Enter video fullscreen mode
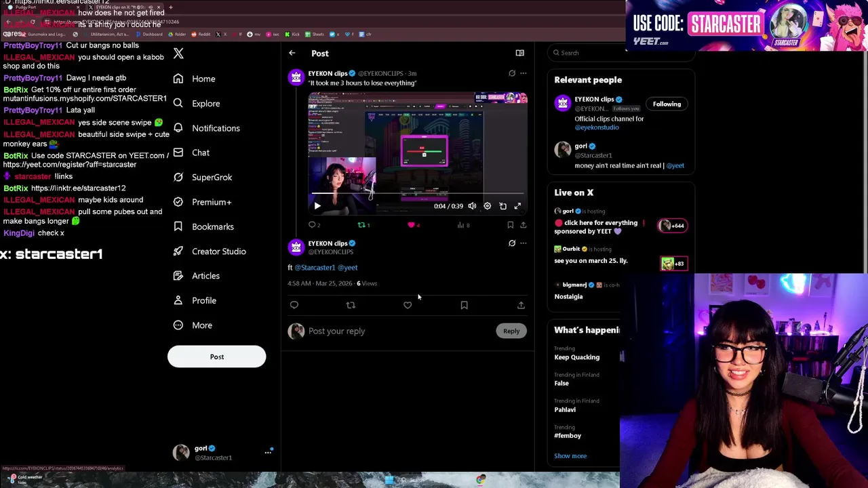The width and height of the screenshot is (868, 488). (517, 206)
